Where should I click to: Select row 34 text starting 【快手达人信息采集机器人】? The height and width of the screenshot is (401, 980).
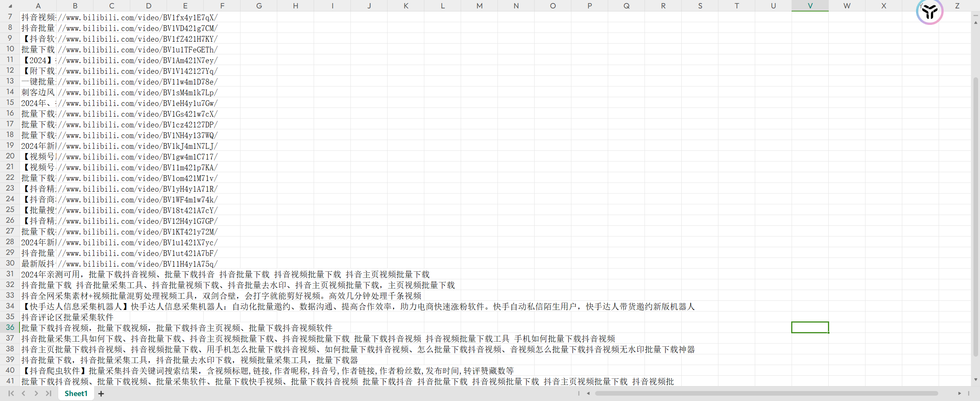pos(358,306)
